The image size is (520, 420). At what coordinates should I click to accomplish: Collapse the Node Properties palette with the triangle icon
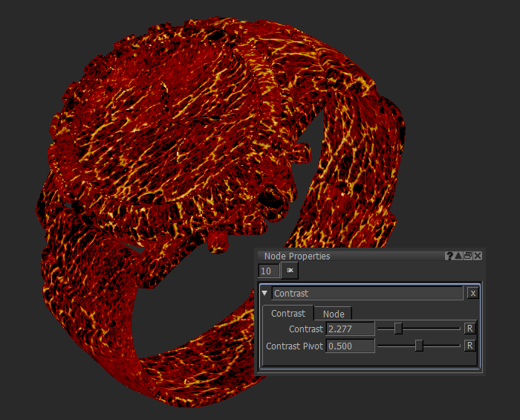[x=458, y=256]
